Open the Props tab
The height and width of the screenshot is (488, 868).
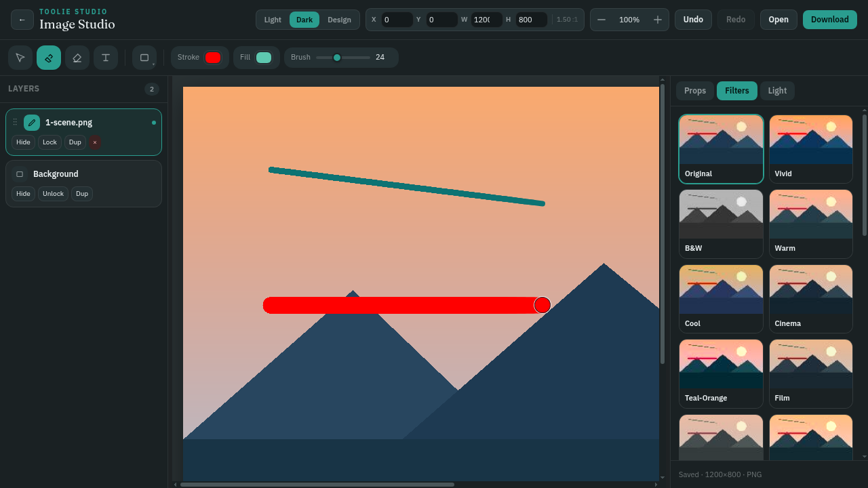pyautogui.click(x=695, y=91)
